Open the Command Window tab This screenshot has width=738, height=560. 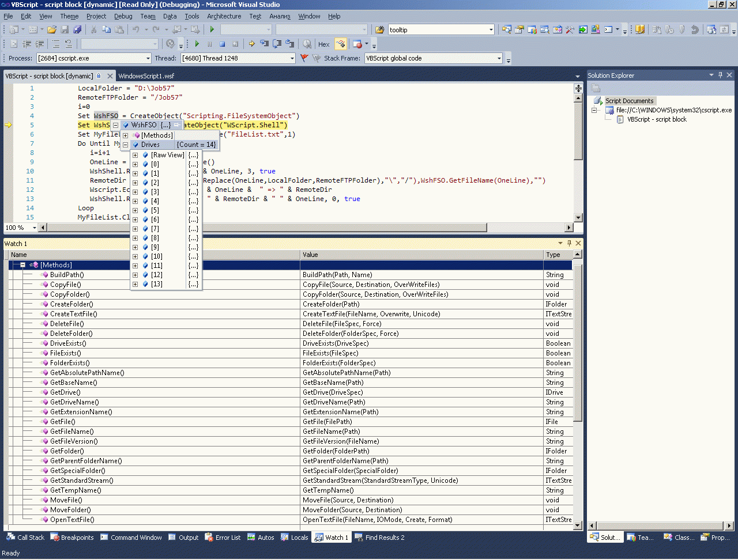(131, 538)
